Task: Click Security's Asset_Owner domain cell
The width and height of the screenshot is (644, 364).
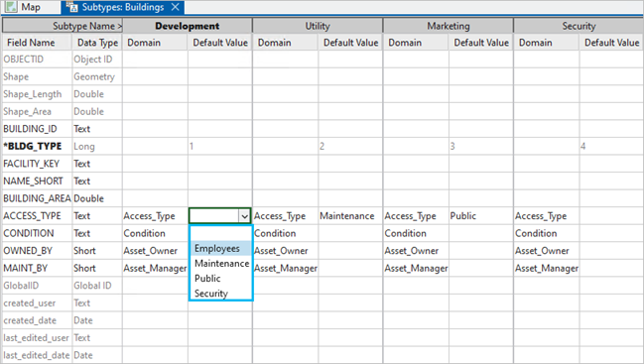Action: point(547,251)
